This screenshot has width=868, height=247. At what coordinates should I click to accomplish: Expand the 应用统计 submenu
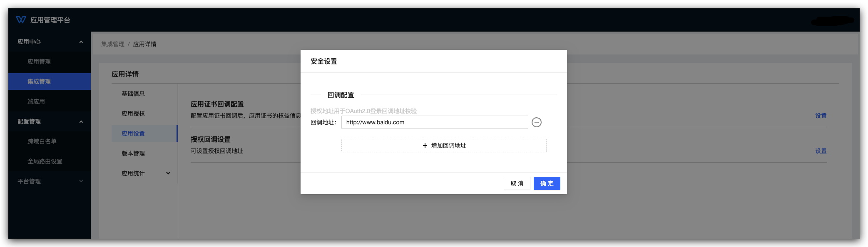click(168, 173)
